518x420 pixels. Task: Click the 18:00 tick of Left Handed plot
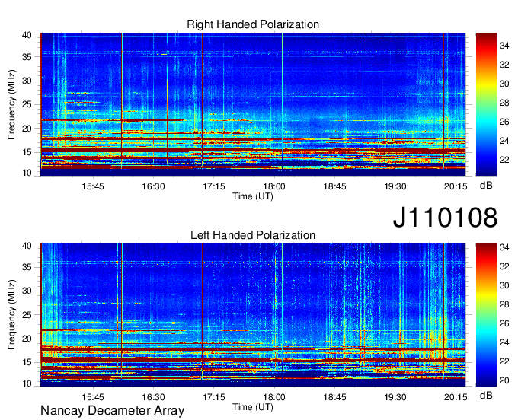point(274,397)
